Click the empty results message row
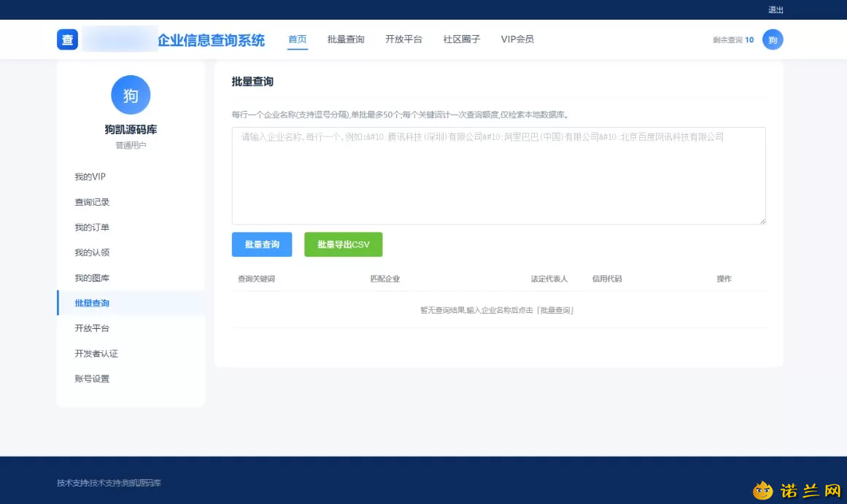847x504 pixels. point(498,310)
